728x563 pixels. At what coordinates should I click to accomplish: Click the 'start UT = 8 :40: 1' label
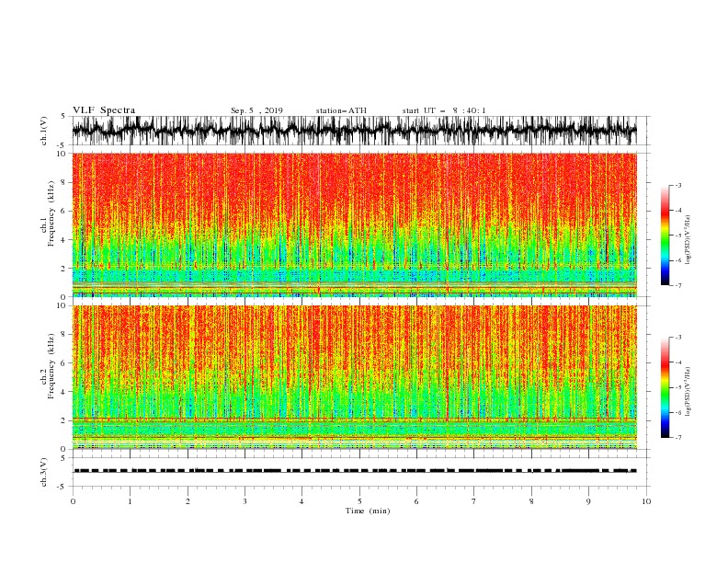coord(444,110)
